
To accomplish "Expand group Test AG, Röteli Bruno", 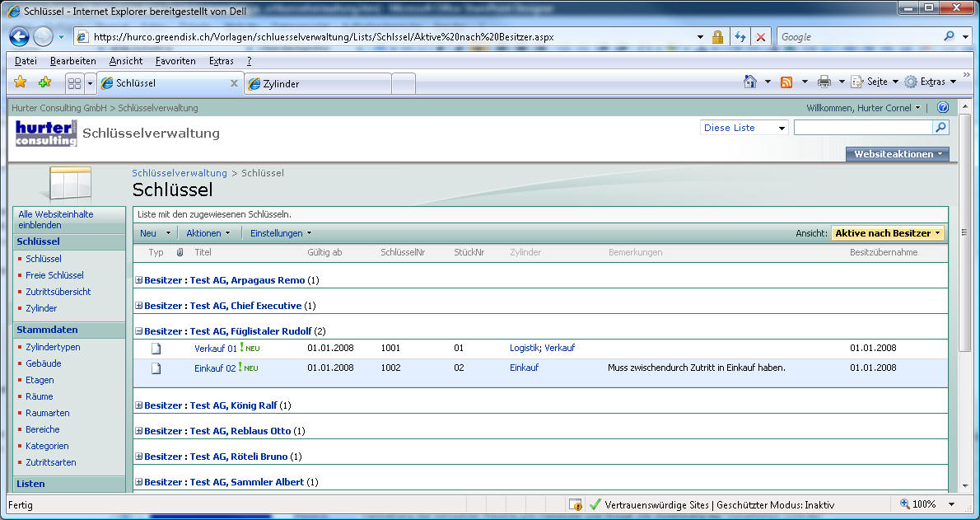I will tap(138, 457).
